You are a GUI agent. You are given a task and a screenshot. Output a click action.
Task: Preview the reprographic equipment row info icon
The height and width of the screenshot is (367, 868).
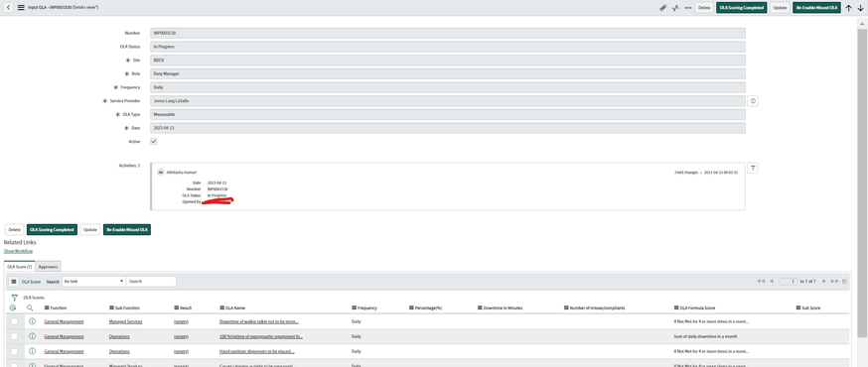coord(32,336)
